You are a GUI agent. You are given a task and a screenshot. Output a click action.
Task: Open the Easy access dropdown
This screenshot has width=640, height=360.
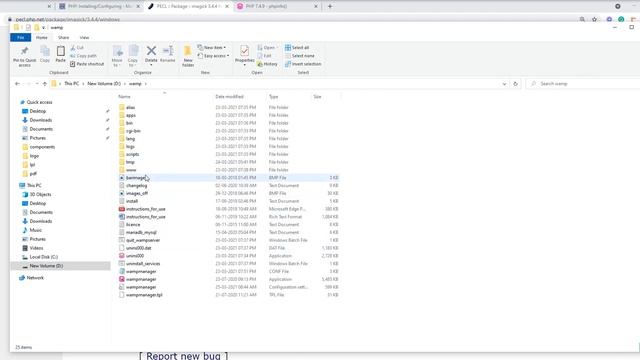coord(213,56)
